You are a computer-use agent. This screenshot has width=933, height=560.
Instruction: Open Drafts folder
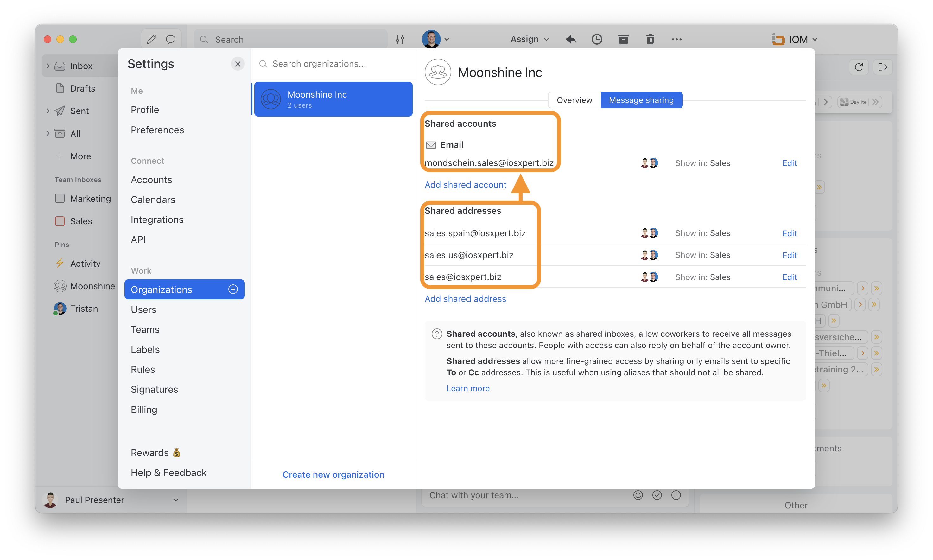pyautogui.click(x=75, y=88)
